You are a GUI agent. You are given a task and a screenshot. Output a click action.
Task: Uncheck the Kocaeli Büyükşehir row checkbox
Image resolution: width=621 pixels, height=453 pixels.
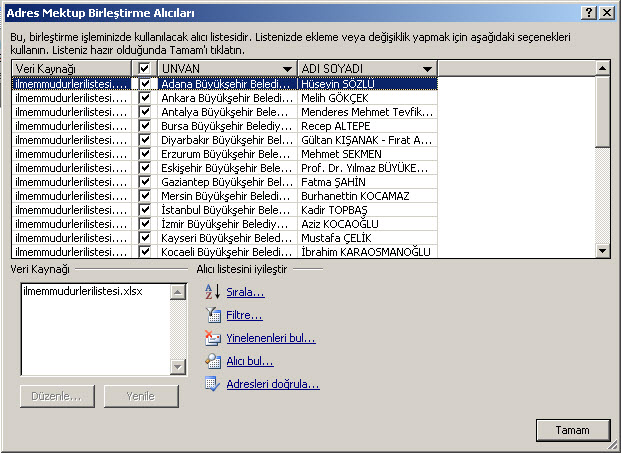click(145, 251)
